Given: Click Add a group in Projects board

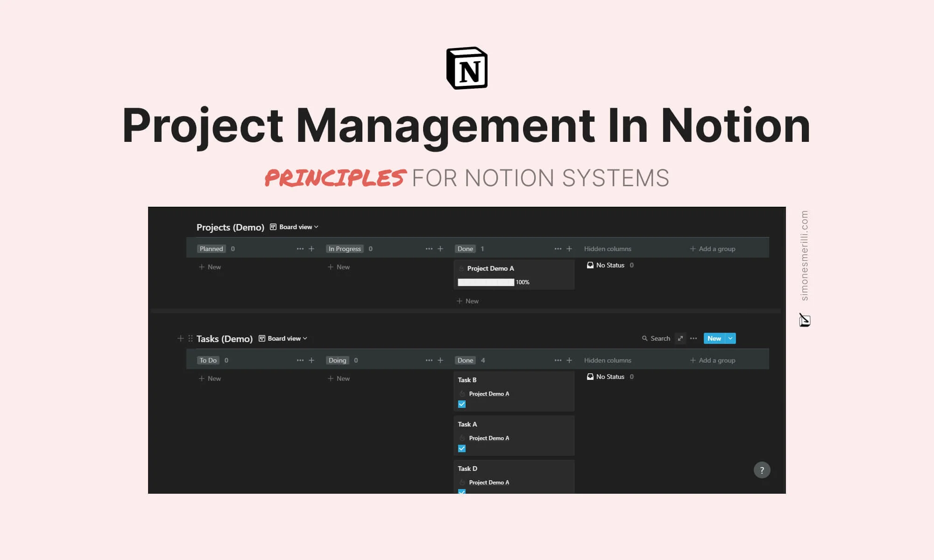Looking at the screenshot, I should click(x=713, y=249).
